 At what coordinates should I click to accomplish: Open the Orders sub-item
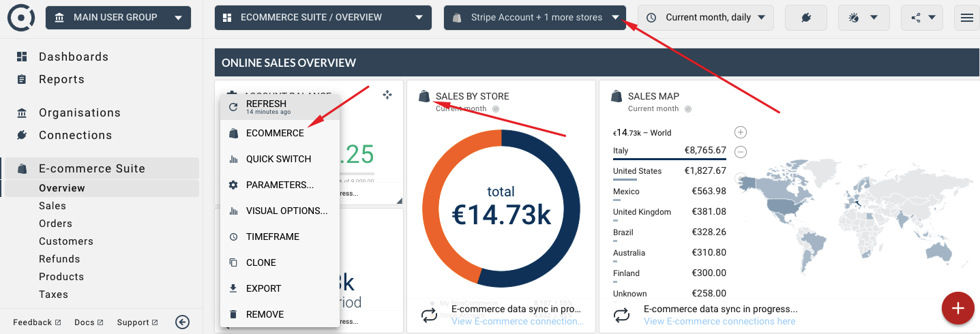(55, 224)
